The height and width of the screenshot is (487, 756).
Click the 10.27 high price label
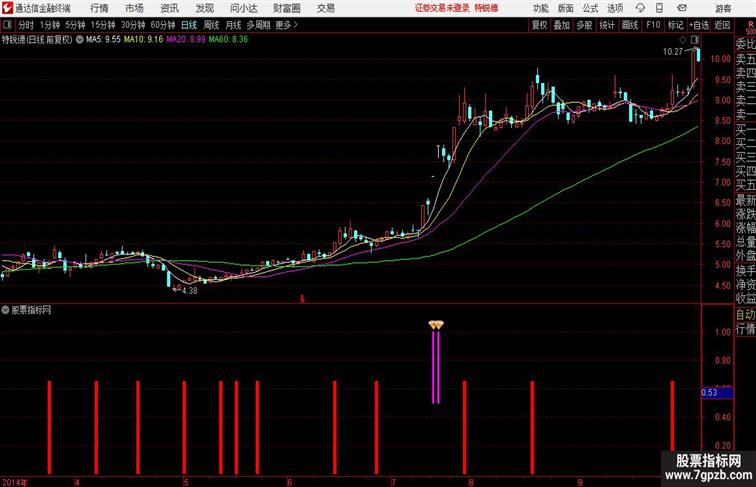673,52
